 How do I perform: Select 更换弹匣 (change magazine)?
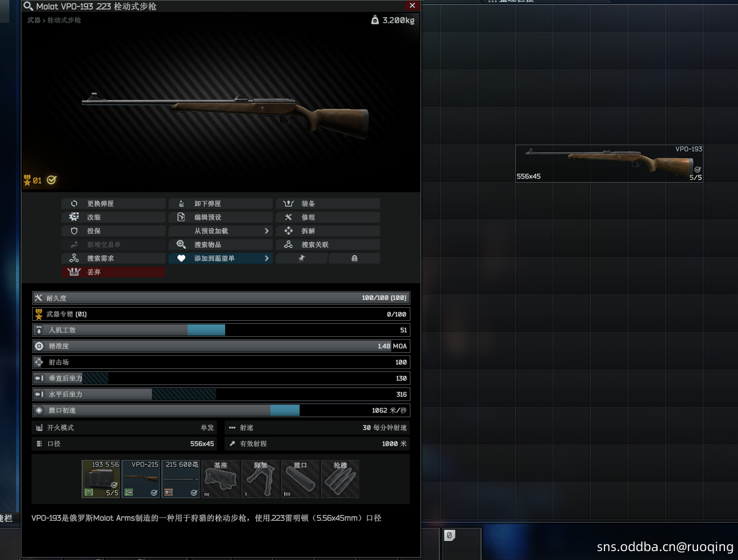[113, 204]
